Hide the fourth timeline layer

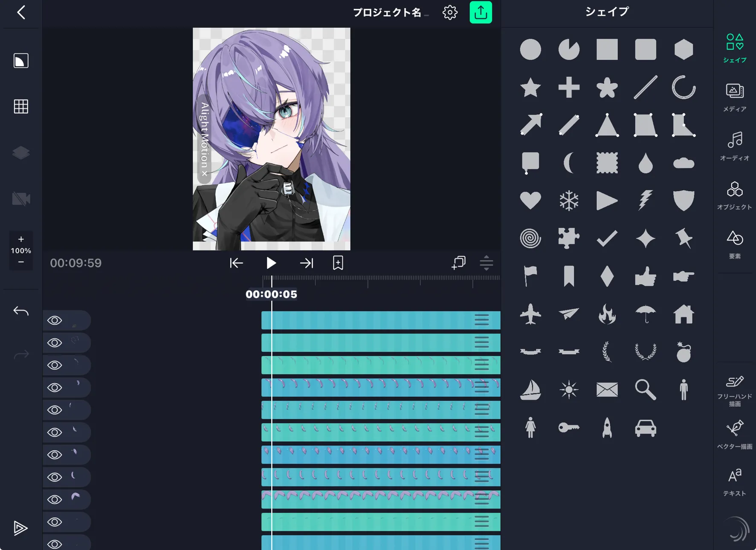(55, 387)
